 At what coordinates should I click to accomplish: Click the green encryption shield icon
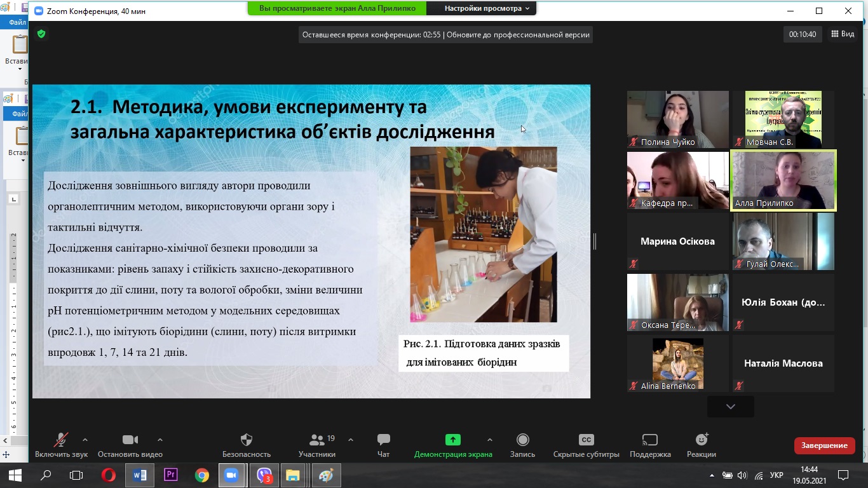click(41, 34)
